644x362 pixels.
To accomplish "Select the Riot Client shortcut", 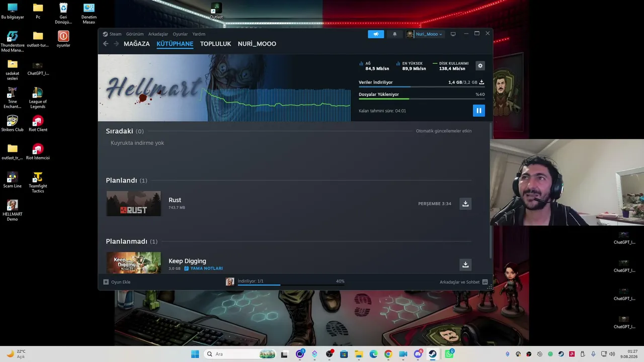I will click(x=38, y=124).
